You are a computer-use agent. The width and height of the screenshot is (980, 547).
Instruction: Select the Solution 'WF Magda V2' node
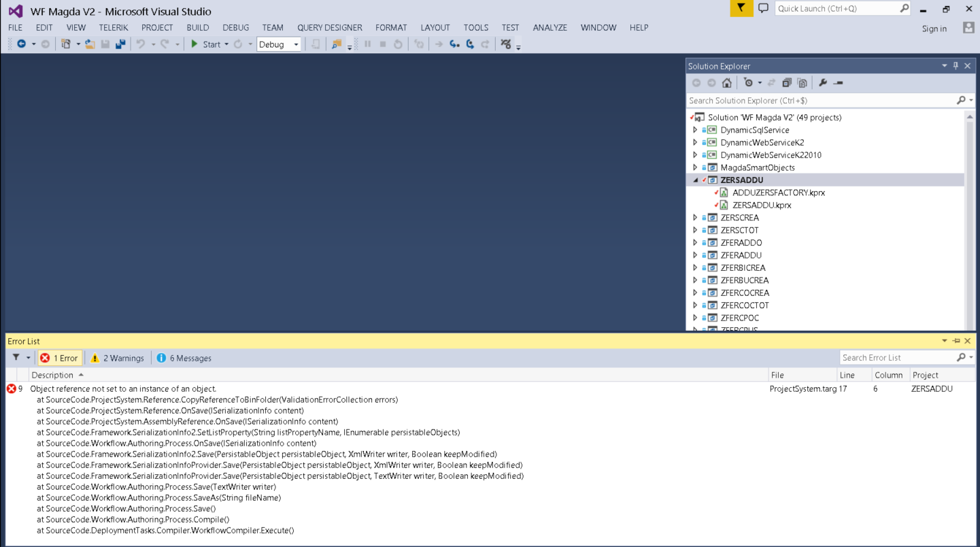pyautogui.click(x=775, y=118)
